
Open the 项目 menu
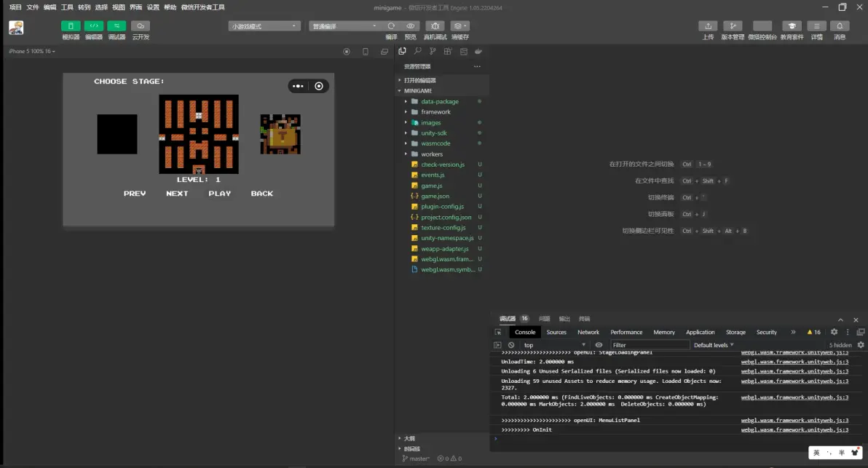coord(15,7)
